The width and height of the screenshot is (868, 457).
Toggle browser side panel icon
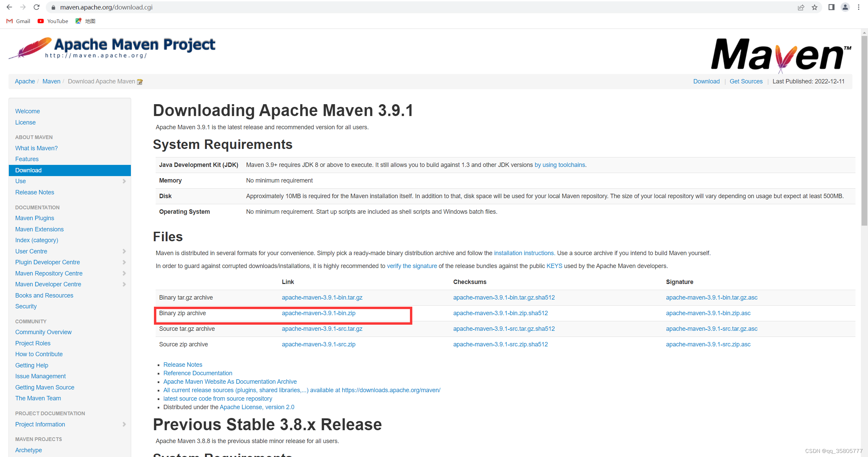[831, 7]
